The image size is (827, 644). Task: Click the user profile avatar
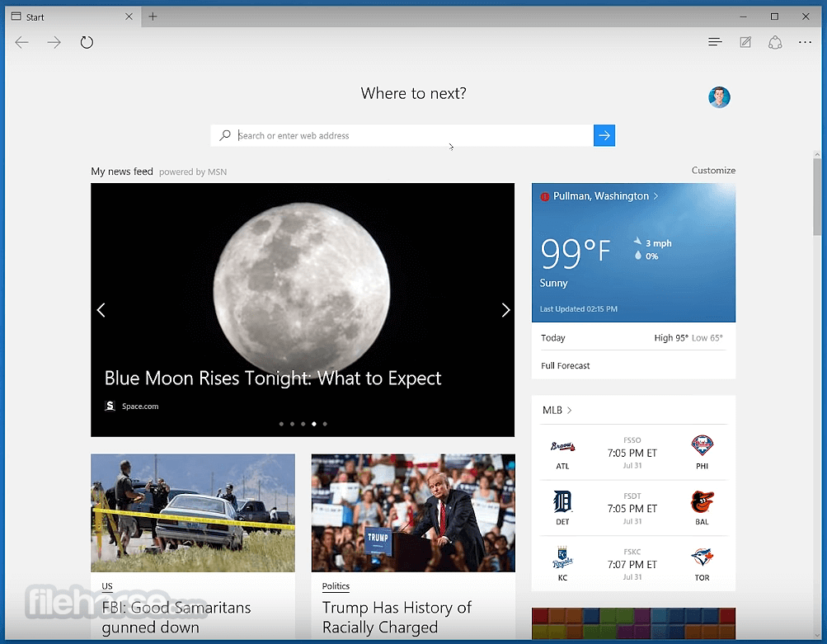click(719, 97)
